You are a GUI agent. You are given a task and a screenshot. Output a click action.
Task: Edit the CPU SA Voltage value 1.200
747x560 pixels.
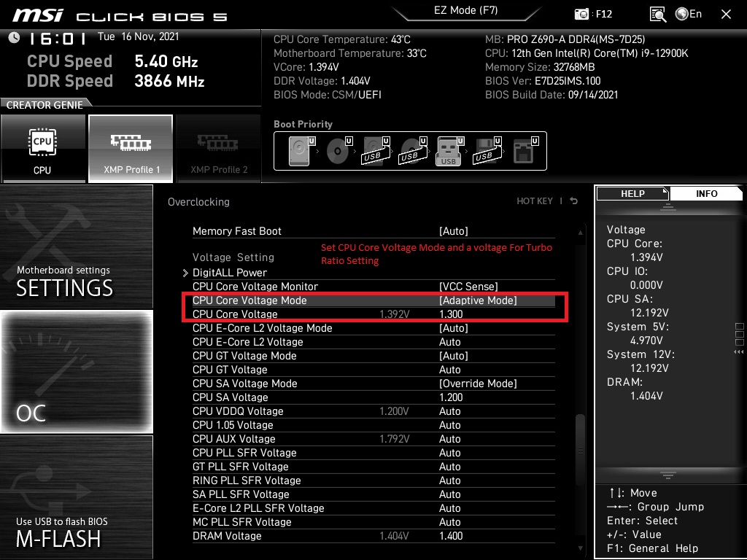(x=451, y=397)
